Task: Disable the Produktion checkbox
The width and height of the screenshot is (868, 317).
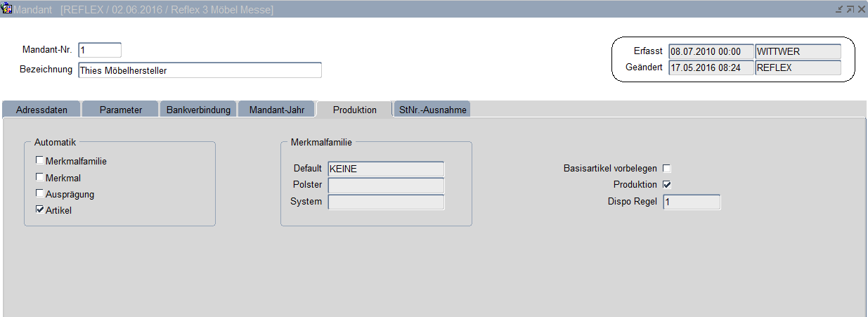Action: (667, 185)
